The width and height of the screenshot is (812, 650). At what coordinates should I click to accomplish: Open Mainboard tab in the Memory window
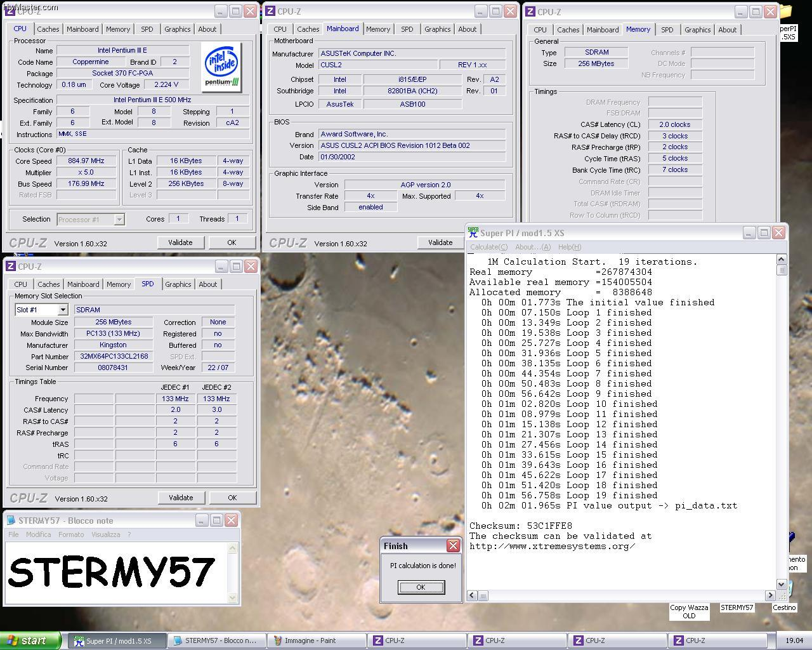point(603,30)
